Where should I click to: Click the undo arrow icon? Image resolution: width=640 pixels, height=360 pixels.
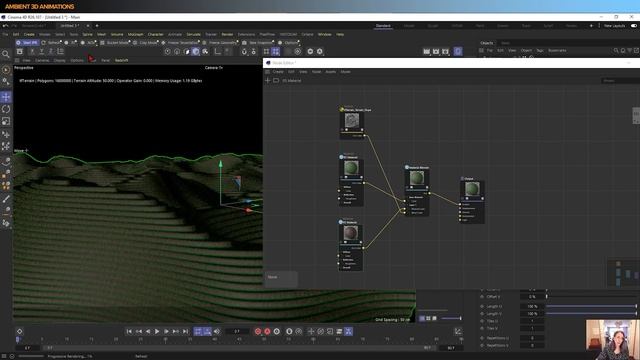pyautogui.click(x=5, y=26)
